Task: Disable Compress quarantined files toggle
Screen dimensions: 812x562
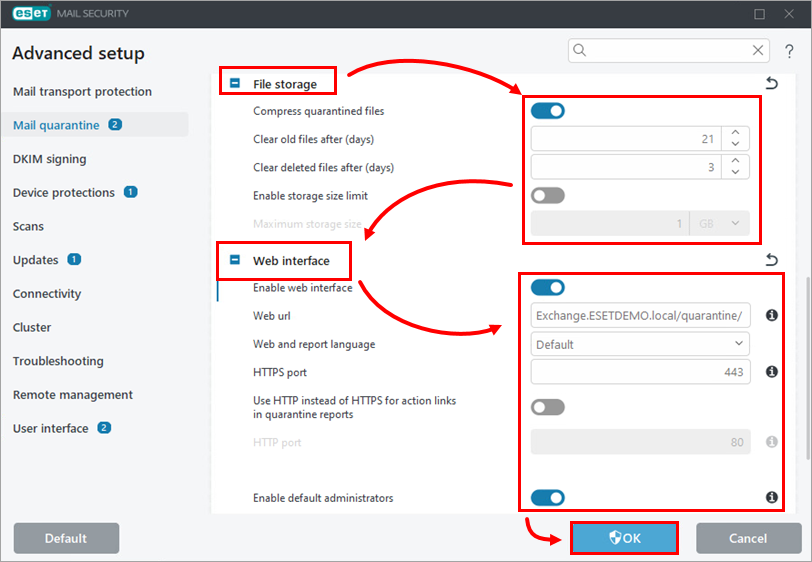Action: click(547, 111)
